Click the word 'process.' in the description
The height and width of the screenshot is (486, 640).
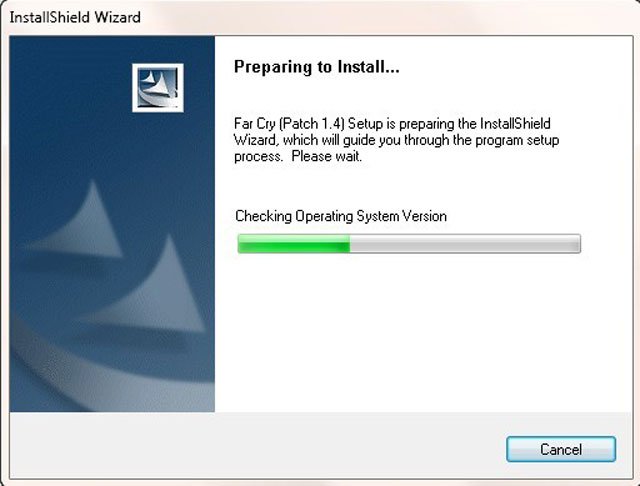[x=258, y=157]
